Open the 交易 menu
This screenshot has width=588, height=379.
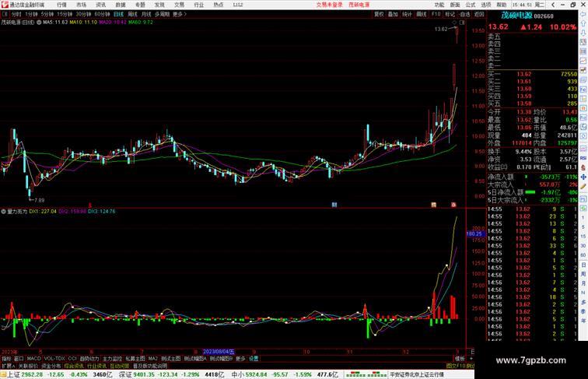coord(179,5)
